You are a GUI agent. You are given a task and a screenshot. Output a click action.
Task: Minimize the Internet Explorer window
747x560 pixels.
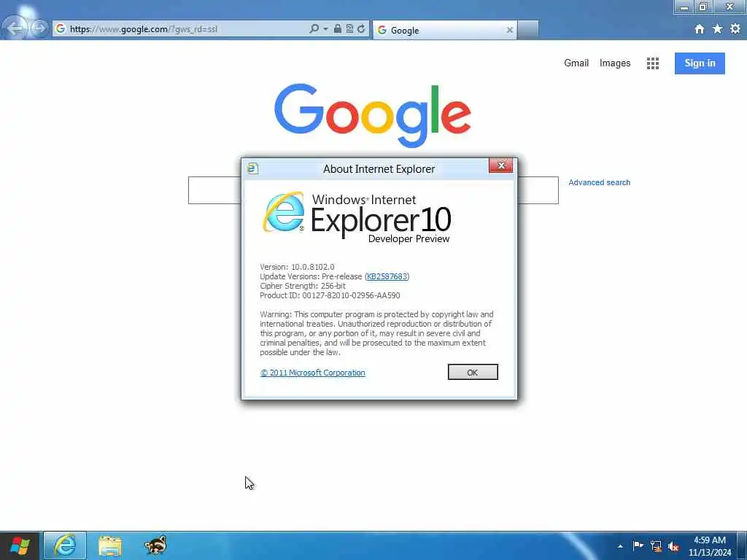point(684,7)
